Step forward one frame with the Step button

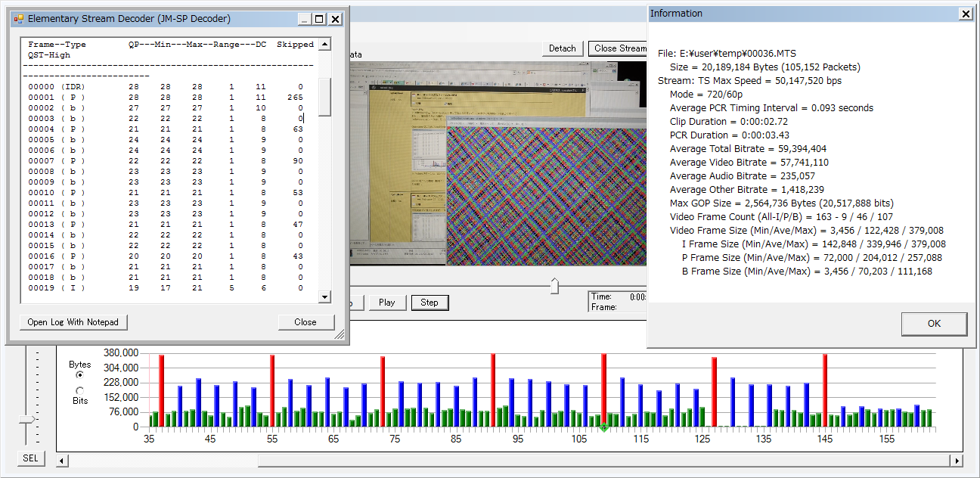click(430, 303)
